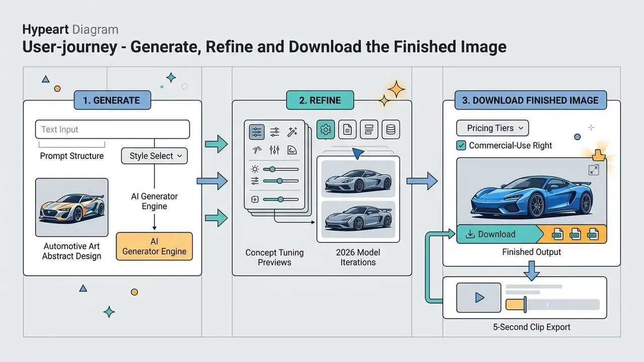Viewport: 644px width, 362px height.
Task: Select the leftmost file format icon in orange bar
Action: pos(557,234)
